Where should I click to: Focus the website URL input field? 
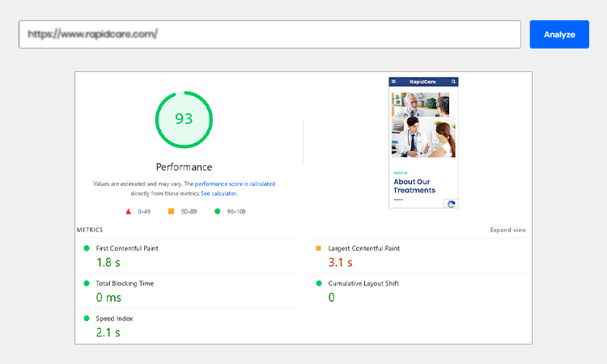click(x=270, y=35)
